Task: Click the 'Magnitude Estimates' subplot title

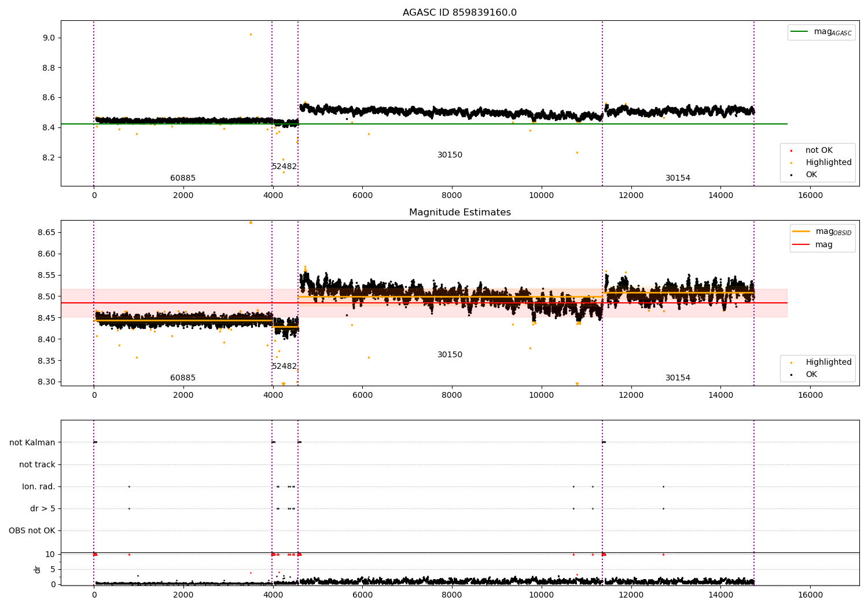Action: (x=459, y=213)
